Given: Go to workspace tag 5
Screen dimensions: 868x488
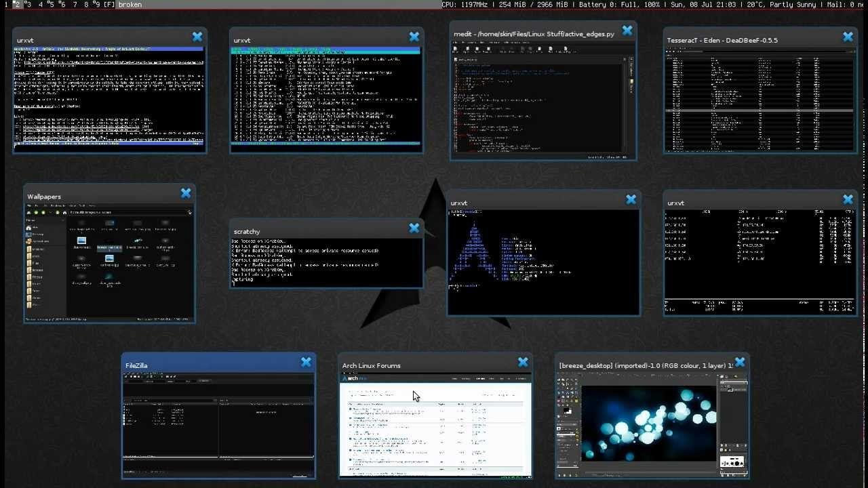Looking at the screenshot, I should (x=52, y=5).
